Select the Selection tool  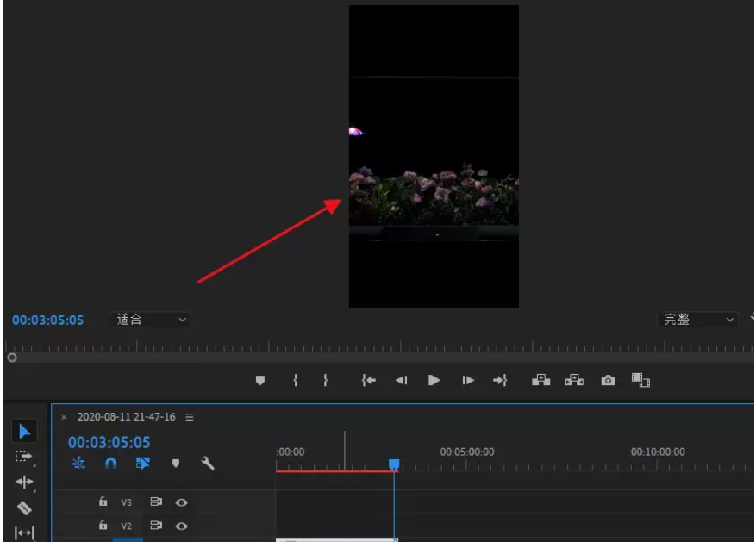click(24, 431)
